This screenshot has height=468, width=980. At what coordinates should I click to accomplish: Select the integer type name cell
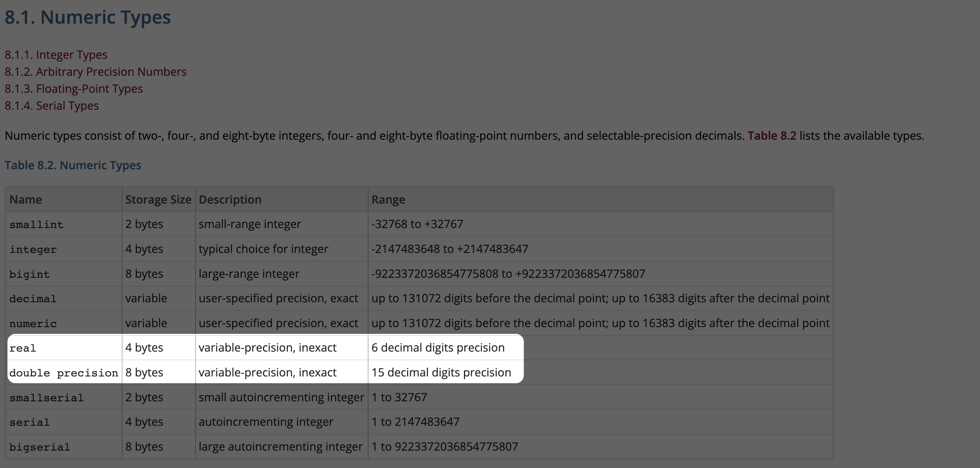tap(64, 249)
